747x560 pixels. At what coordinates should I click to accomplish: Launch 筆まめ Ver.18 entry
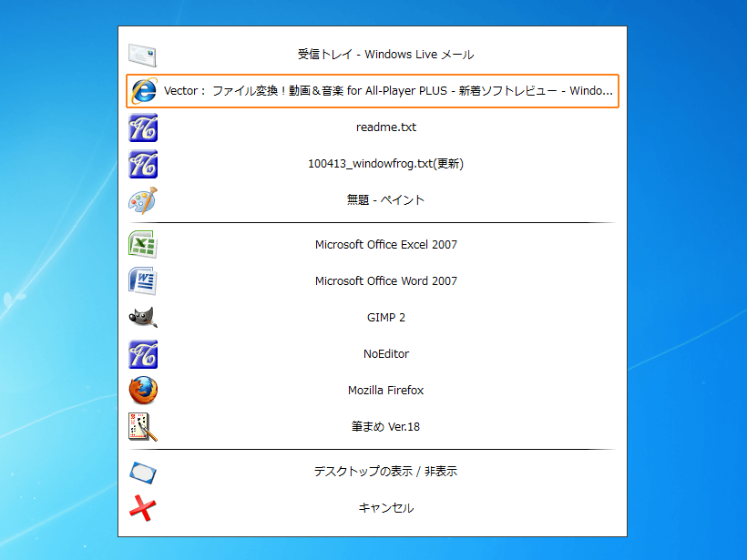373,427
